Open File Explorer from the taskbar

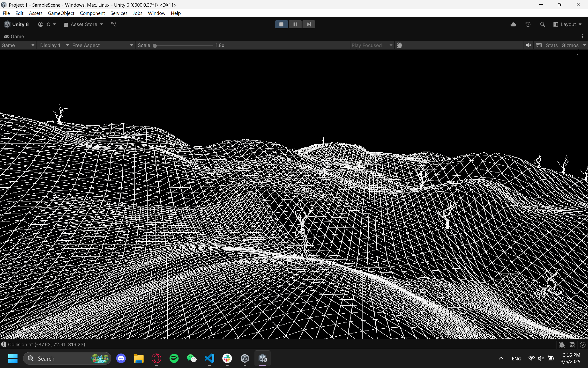[x=139, y=358]
